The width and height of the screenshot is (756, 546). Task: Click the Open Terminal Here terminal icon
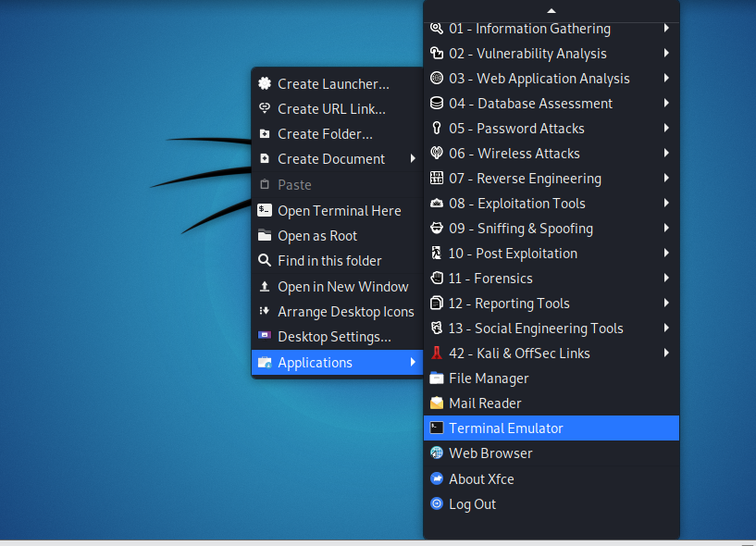265,210
